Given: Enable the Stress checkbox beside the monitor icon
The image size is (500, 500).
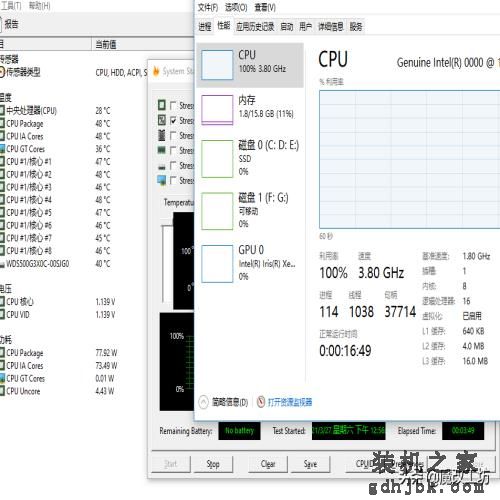Looking at the screenshot, I should click(x=173, y=180).
